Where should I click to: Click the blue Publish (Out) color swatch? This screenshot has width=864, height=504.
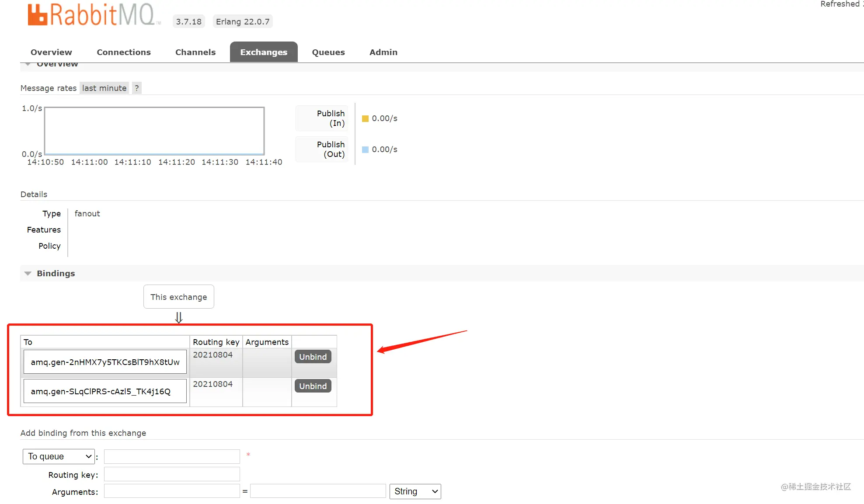366,149
